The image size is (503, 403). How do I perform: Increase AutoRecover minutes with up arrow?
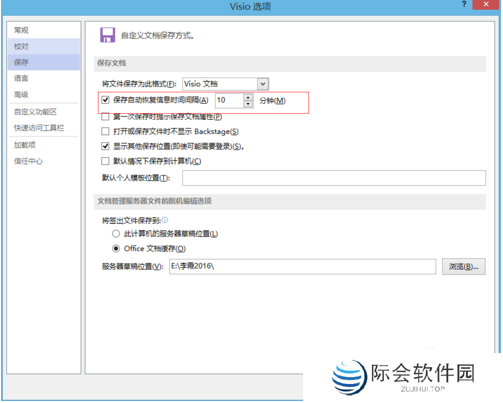point(248,97)
